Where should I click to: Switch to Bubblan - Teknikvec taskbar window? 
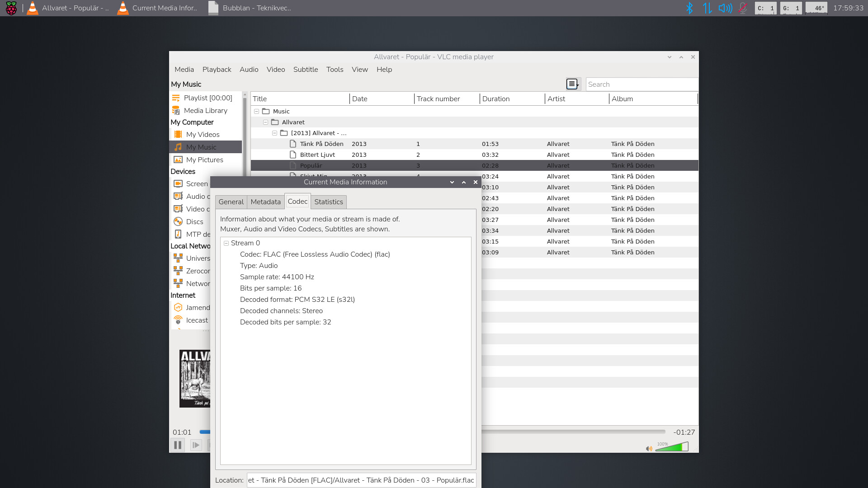(250, 8)
